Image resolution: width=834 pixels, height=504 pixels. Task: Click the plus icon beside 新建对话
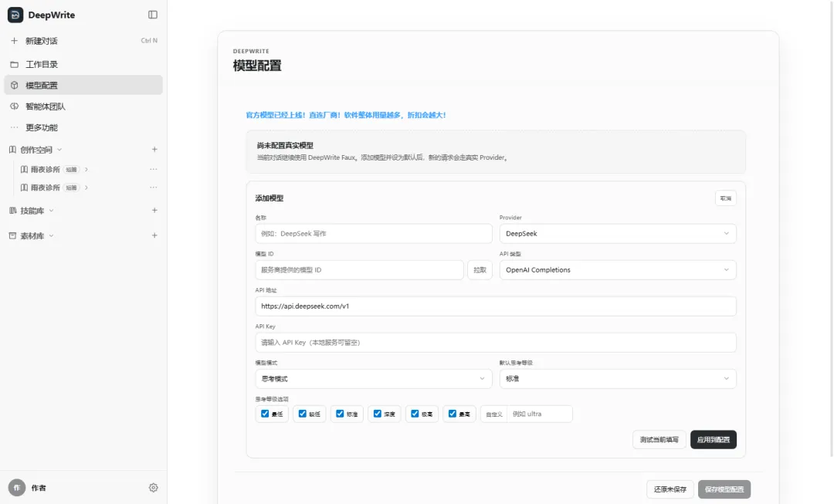15,41
